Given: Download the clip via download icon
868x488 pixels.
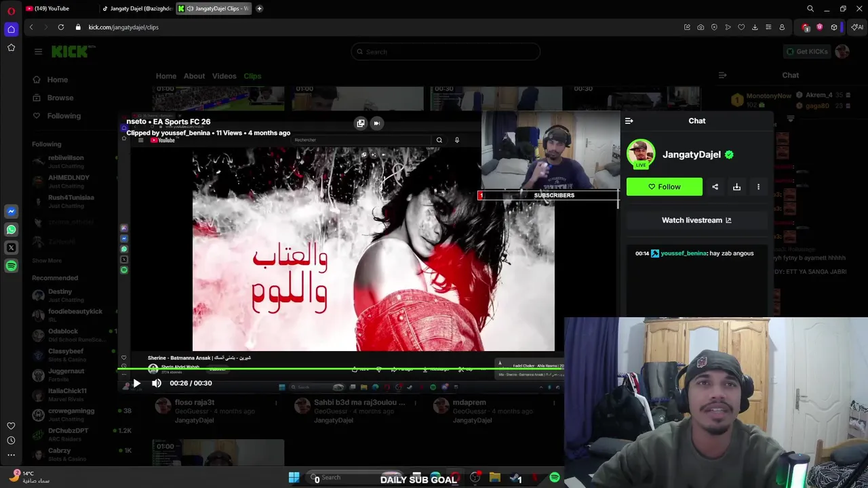Looking at the screenshot, I should (736, 186).
